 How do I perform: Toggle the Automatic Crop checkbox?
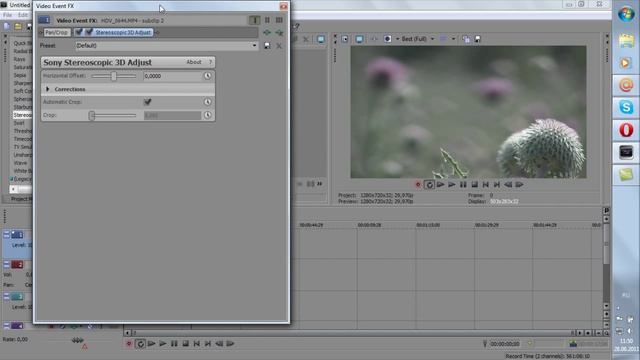[147, 102]
